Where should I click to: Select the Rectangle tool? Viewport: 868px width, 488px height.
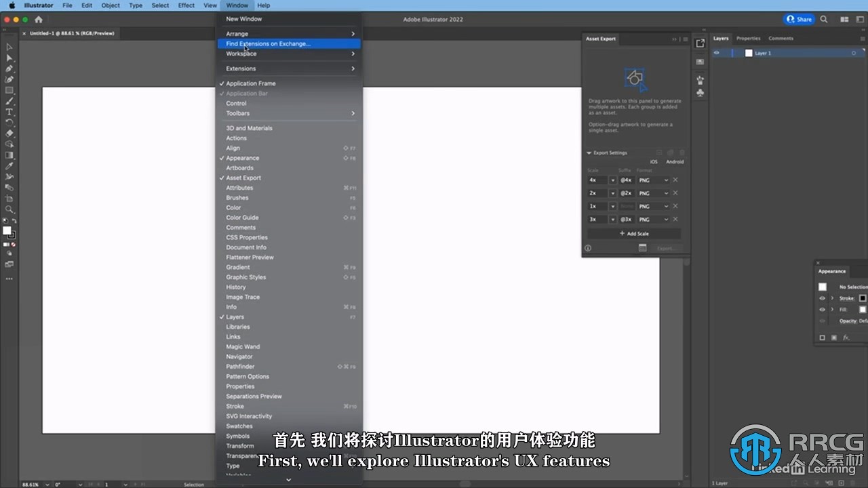pos(9,90)
